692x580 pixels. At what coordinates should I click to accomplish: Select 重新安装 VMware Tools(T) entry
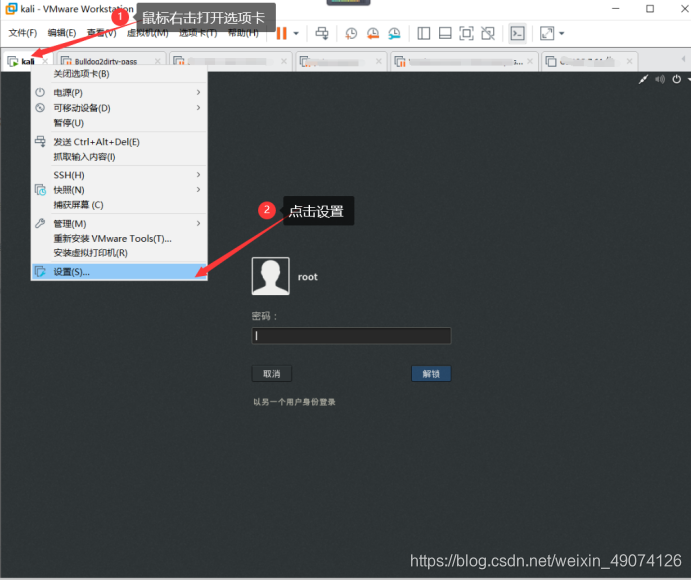click(119, 238)
